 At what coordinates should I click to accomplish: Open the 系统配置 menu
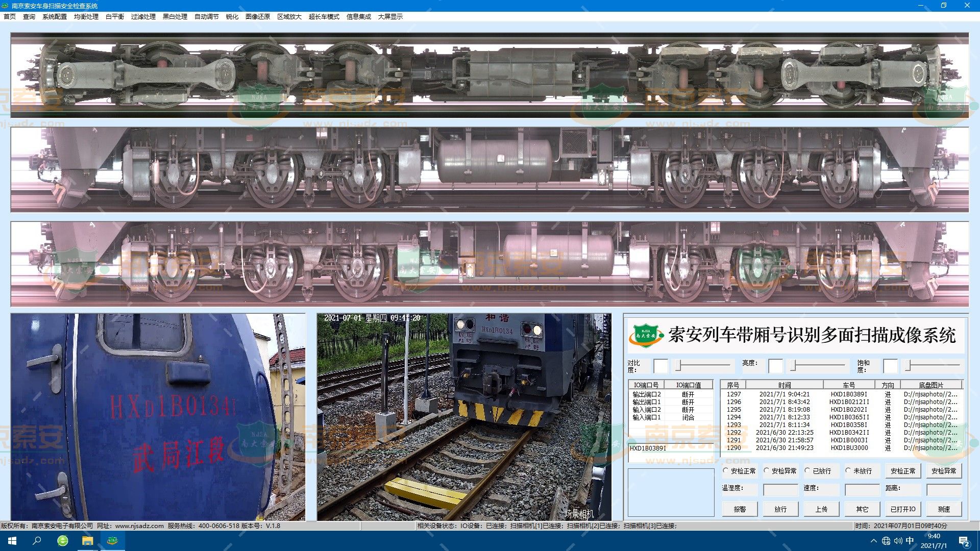tap(55, 17)
